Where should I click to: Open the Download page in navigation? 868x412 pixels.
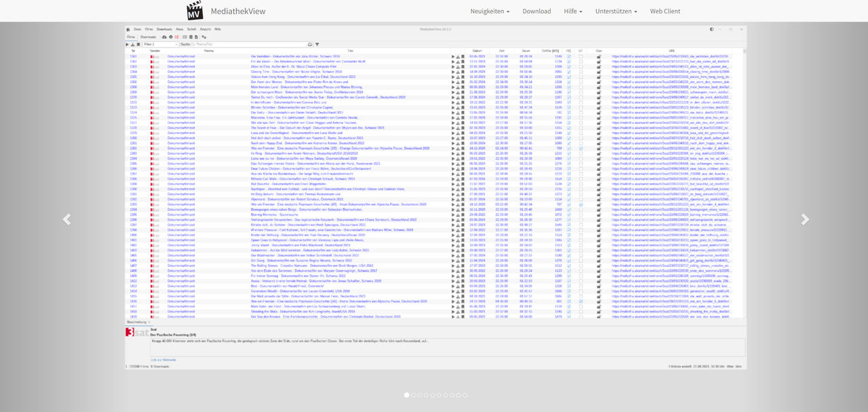(x=536, y=11)
